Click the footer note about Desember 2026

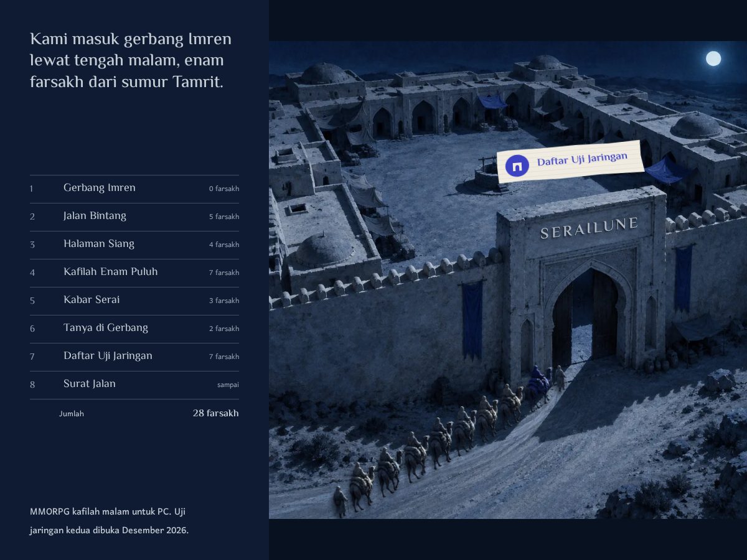(x=110, y=521)
